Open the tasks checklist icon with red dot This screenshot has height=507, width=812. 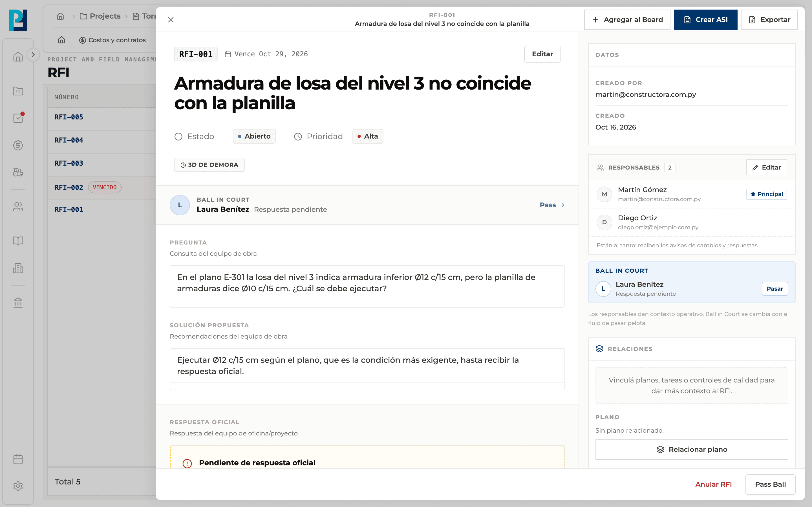tap(18, 118)
